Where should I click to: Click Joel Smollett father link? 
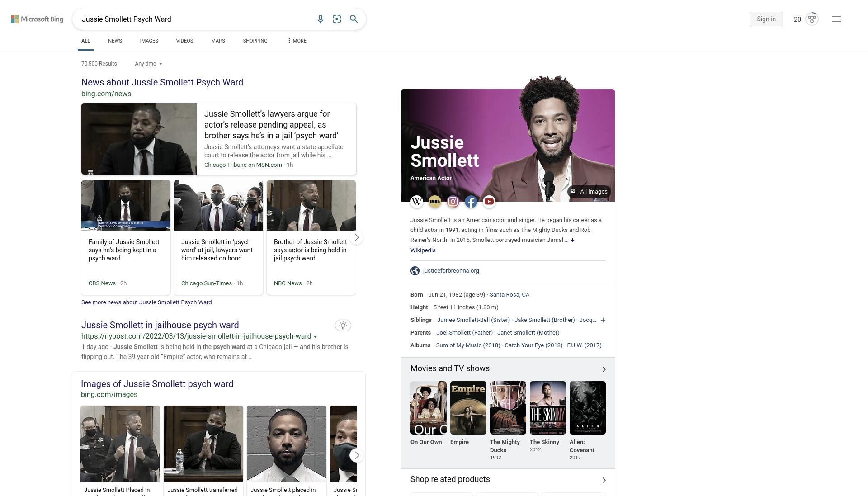click(x=464, y=333)
